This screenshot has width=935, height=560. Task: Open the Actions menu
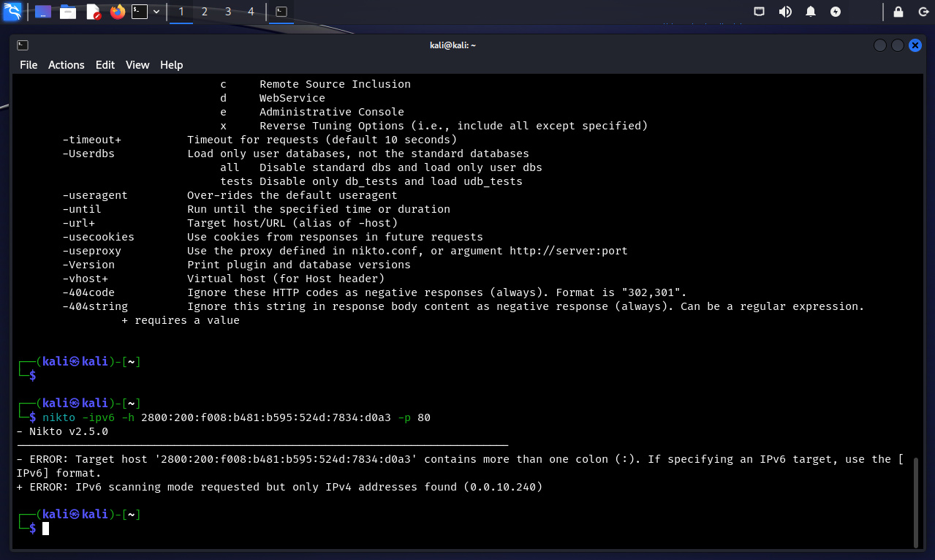[67, 65]
